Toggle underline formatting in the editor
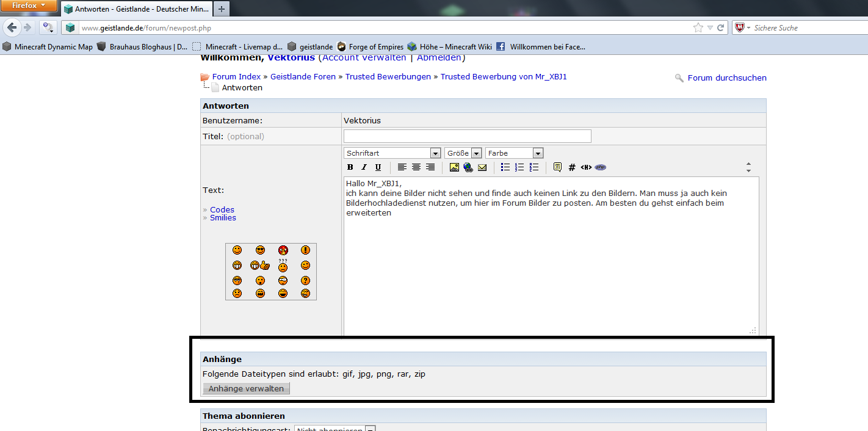Image resolution: width=868 pixels, height=431 pixels. point(378,167)
